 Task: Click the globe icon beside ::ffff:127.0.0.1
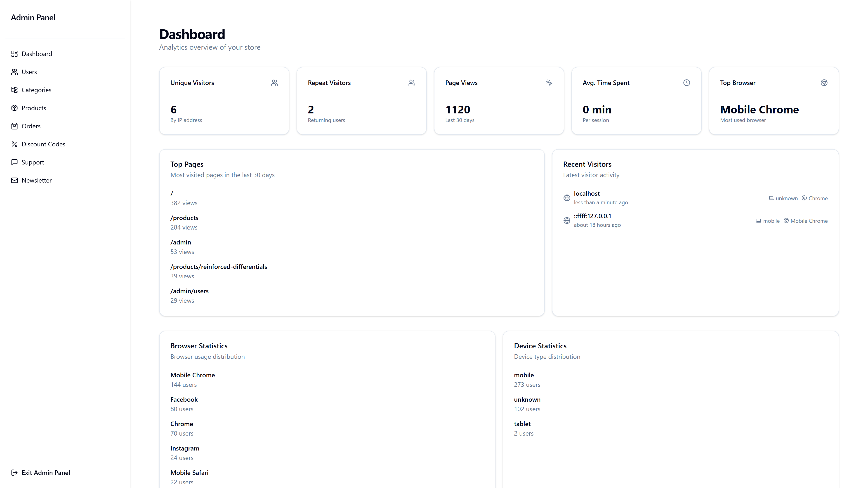[567, 221]
